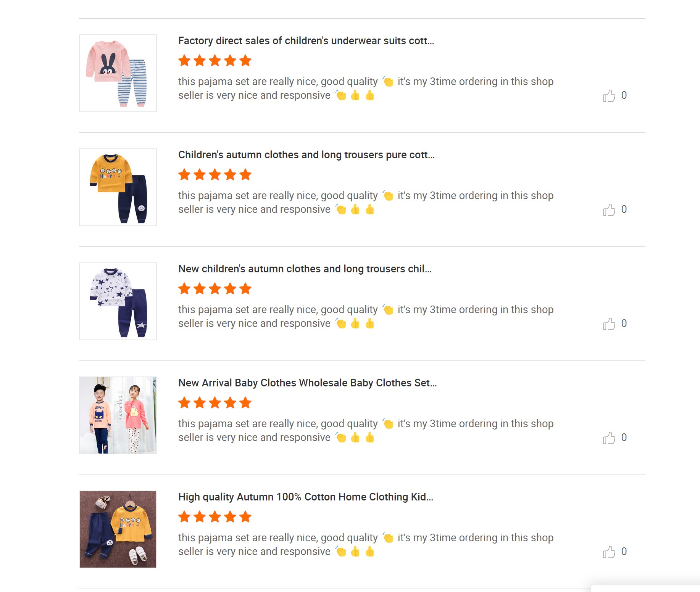The image size is (700, 592).
Task: Open yellow HAPPY top and navy pants thumbnail
Action: click(118, 187)
